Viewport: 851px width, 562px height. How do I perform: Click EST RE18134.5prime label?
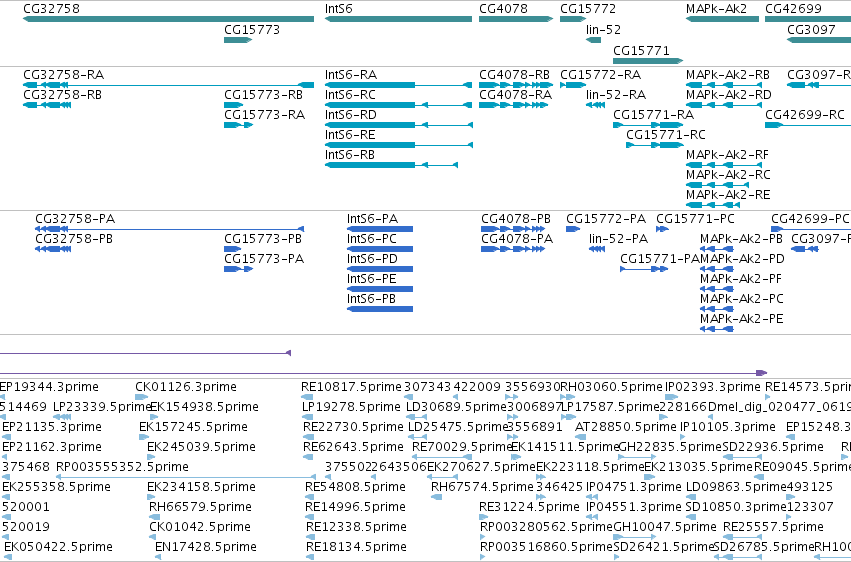(x=356, y=546)
